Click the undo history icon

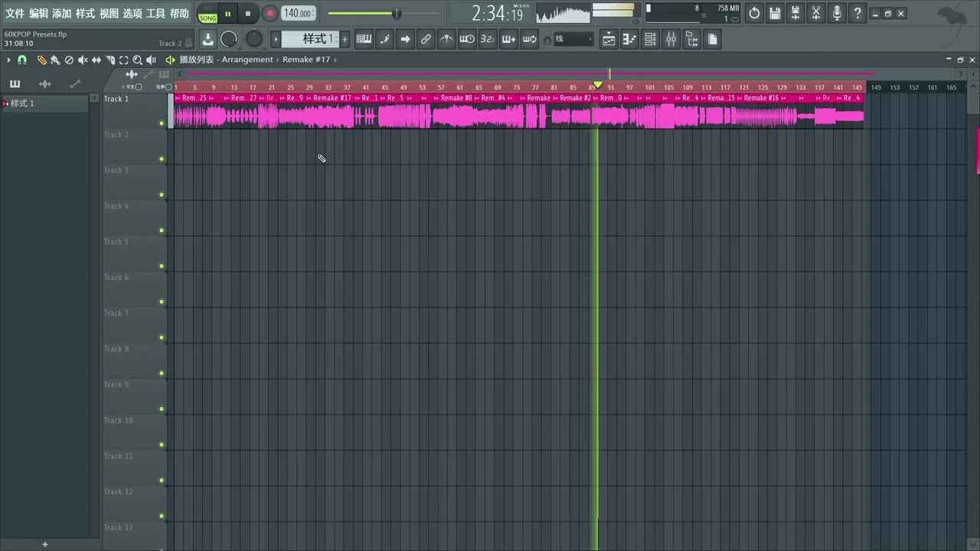point(754,13)
